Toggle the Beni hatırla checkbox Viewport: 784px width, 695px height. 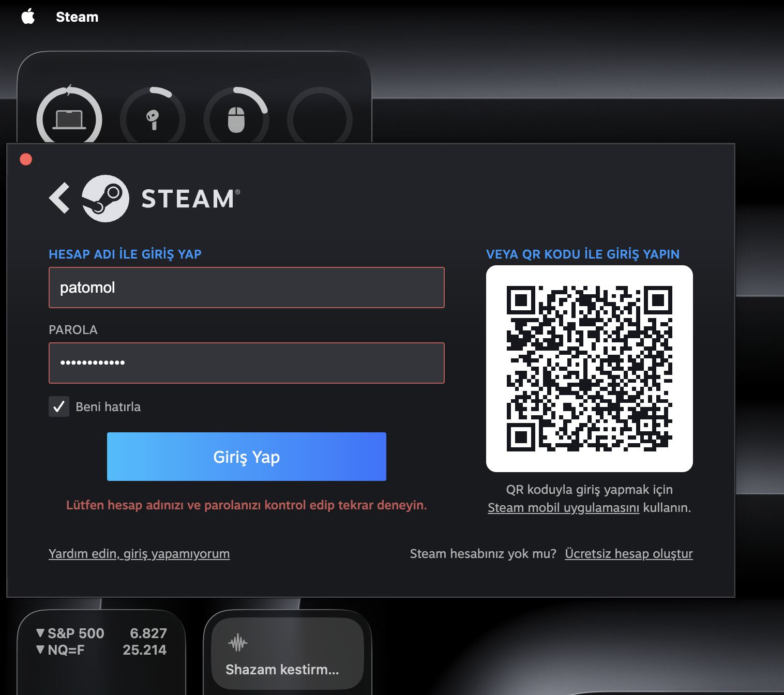(59, 406)
